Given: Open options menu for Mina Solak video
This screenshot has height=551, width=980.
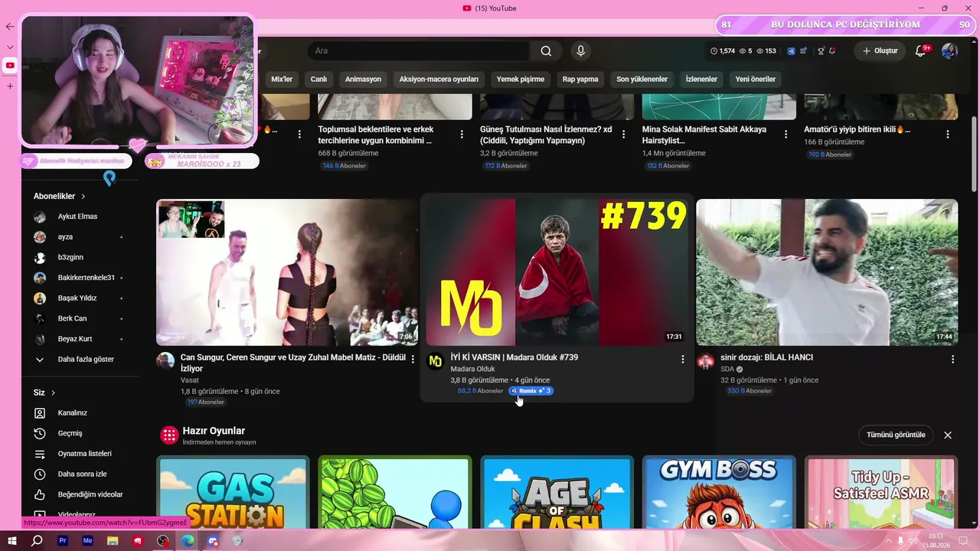Looking at the screenshot, I should (786, 134).
